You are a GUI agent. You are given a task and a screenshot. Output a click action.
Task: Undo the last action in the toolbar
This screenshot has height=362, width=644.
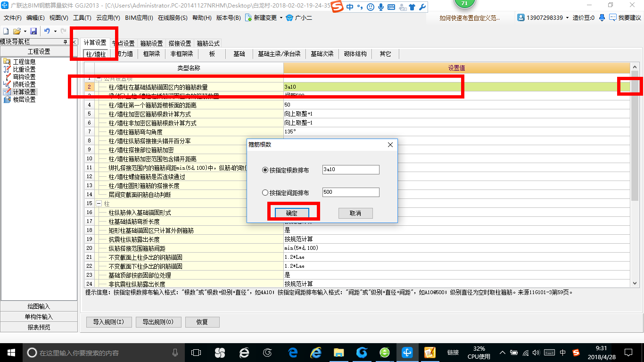(47, 31)
